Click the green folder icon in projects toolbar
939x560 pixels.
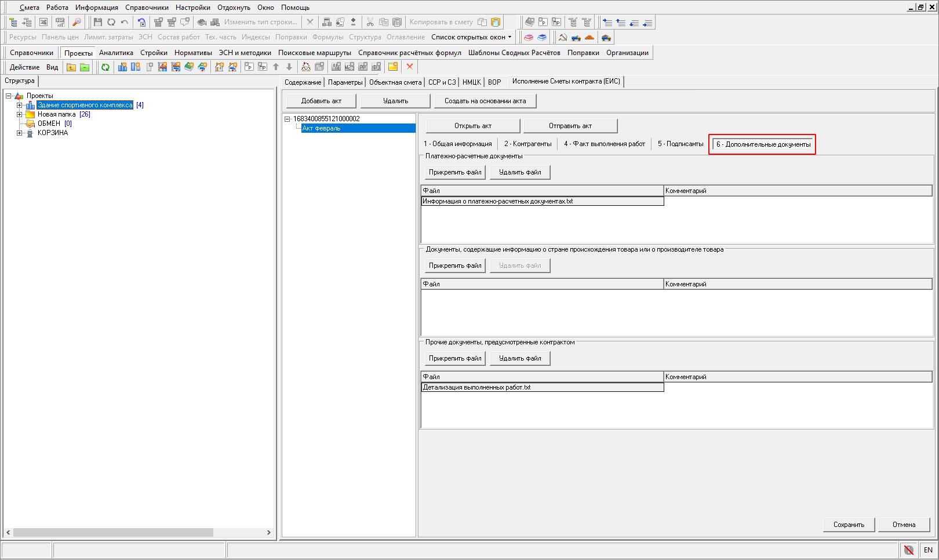[85, 67]
